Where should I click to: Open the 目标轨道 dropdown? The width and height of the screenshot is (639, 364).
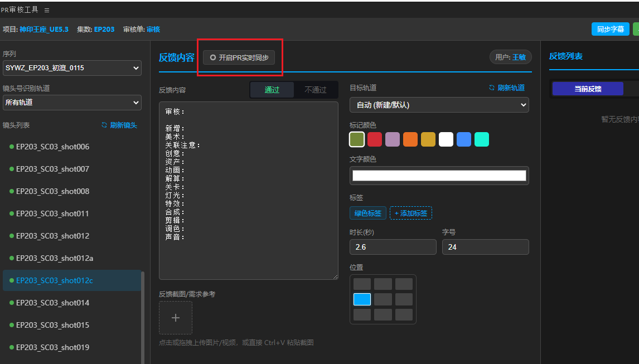pyautogui.click(x=439, y=105)
